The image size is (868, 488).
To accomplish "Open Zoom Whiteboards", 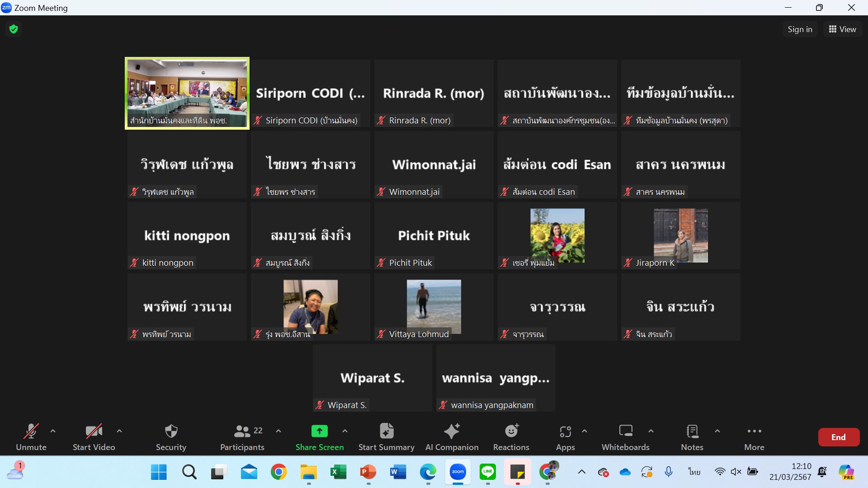I will point(626,436).
